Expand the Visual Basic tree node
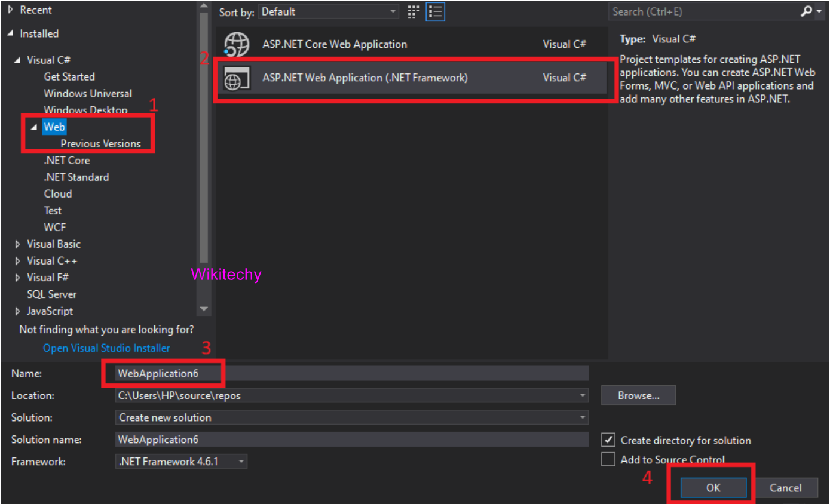 18,244
